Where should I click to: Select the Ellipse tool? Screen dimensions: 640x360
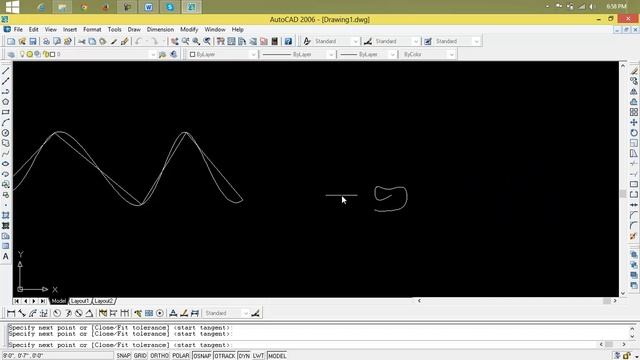click(6, 164)
